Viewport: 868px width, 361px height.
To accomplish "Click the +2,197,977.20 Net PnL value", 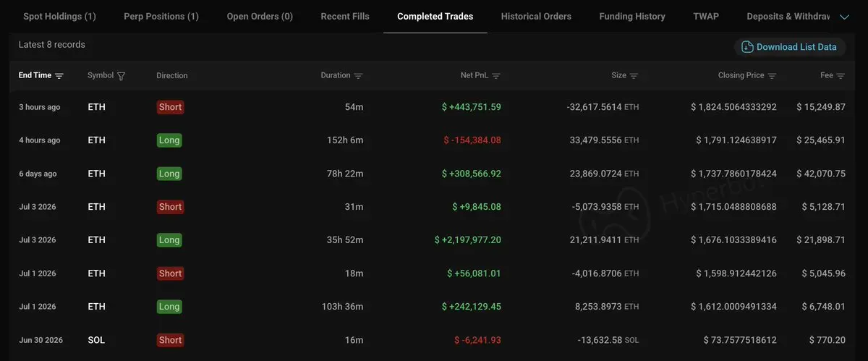I will (467, 240).
